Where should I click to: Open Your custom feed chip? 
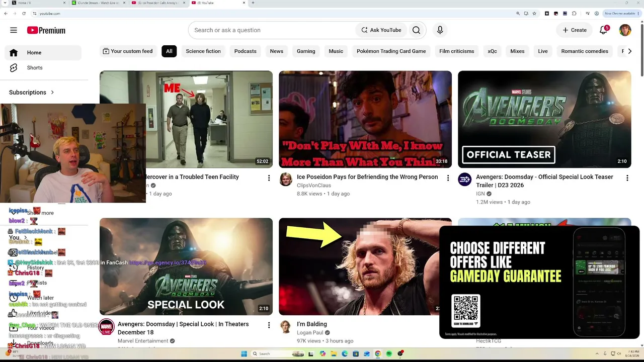pyautogui.click(x=127, y=51)
